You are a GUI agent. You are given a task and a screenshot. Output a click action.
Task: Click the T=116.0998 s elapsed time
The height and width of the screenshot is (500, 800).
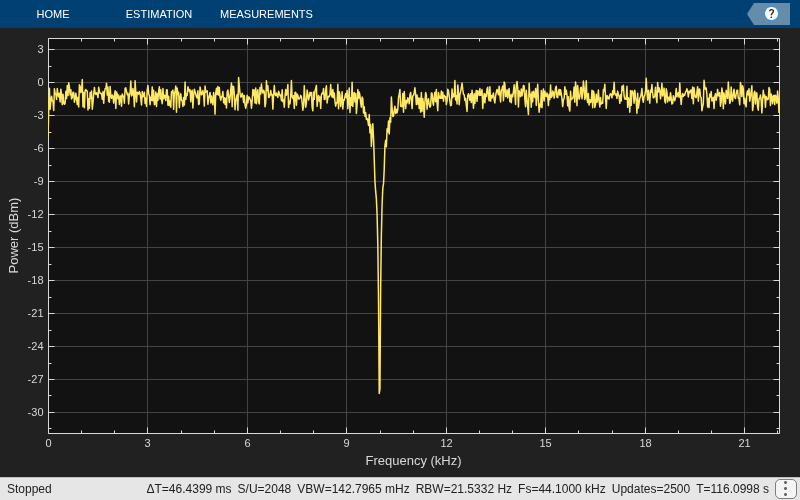click(732, 489)
